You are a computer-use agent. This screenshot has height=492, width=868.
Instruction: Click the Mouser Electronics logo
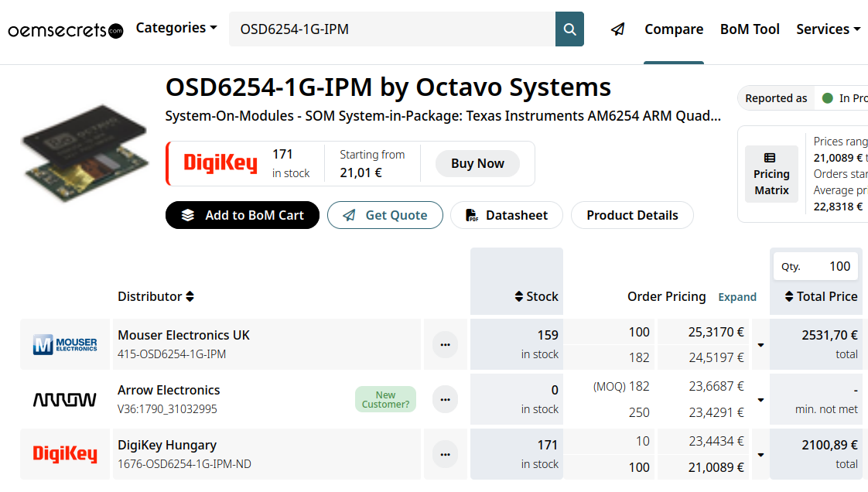[65, 344]
